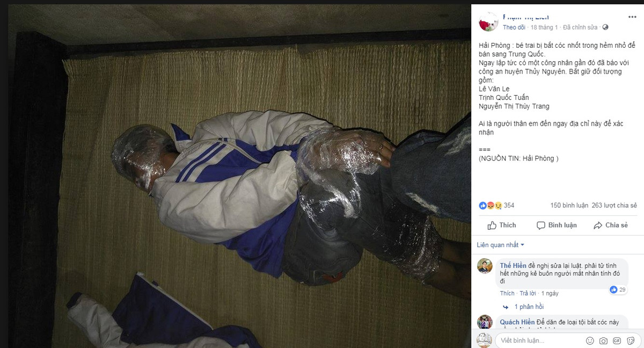
Task: Open the GIF picker in comment box
Action: click(617, 340)
